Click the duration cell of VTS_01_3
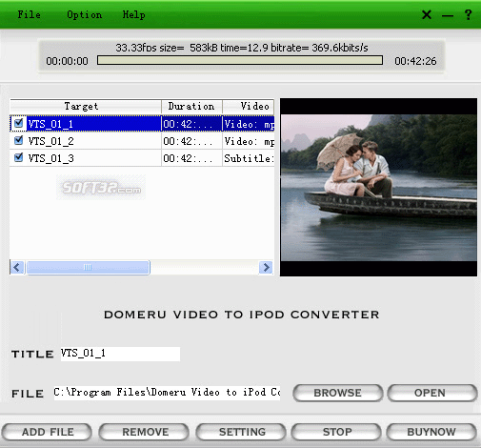The height and width of the screenshot is (448, 481). click(x=191, y=158)
